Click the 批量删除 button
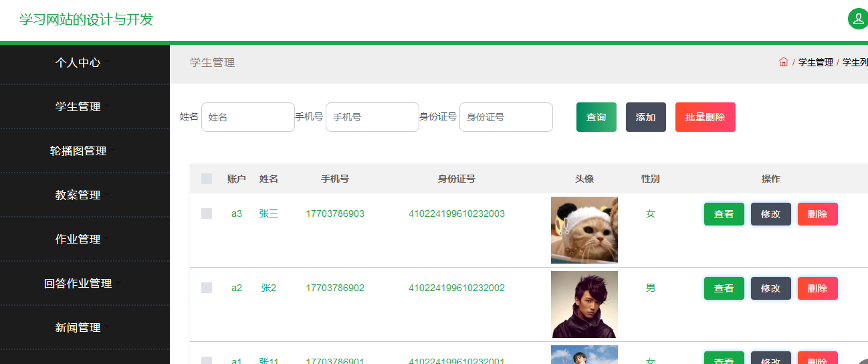This screenshot has width=868, height=364. [x=706, y=117]
